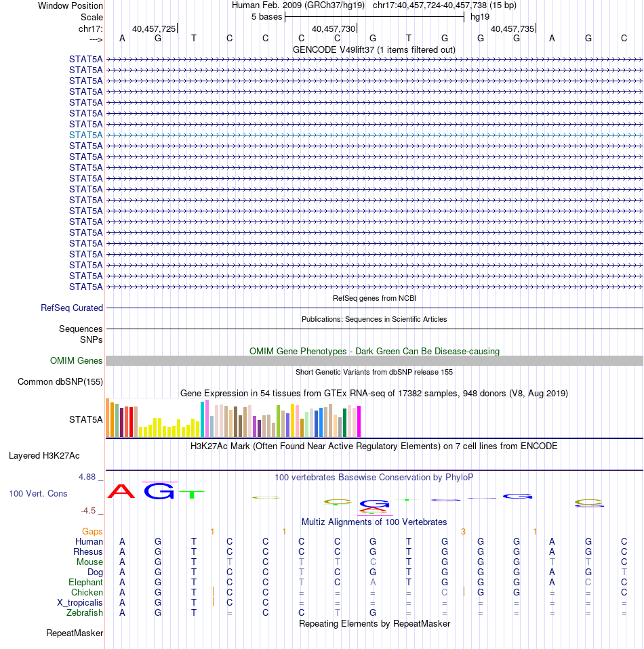Click the 'Sequences' track label

click(81, 329)
